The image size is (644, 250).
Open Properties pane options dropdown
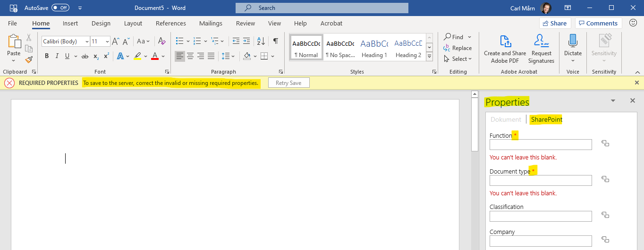click(x=613, y=101)
